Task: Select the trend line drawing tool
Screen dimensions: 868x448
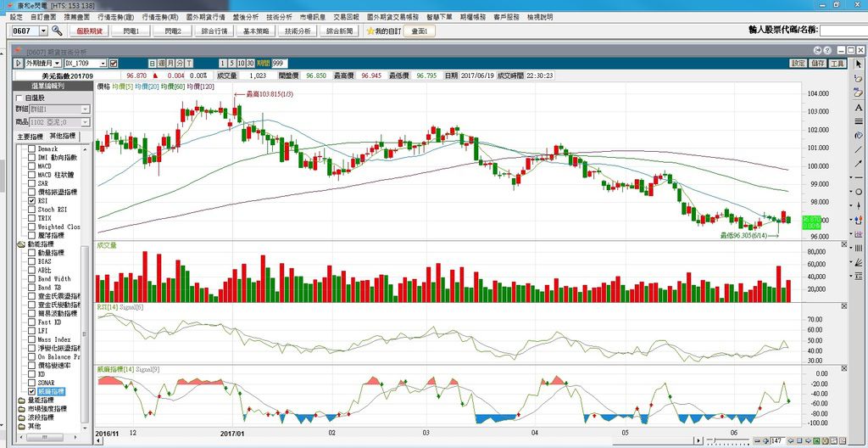Action: [859, 149]
